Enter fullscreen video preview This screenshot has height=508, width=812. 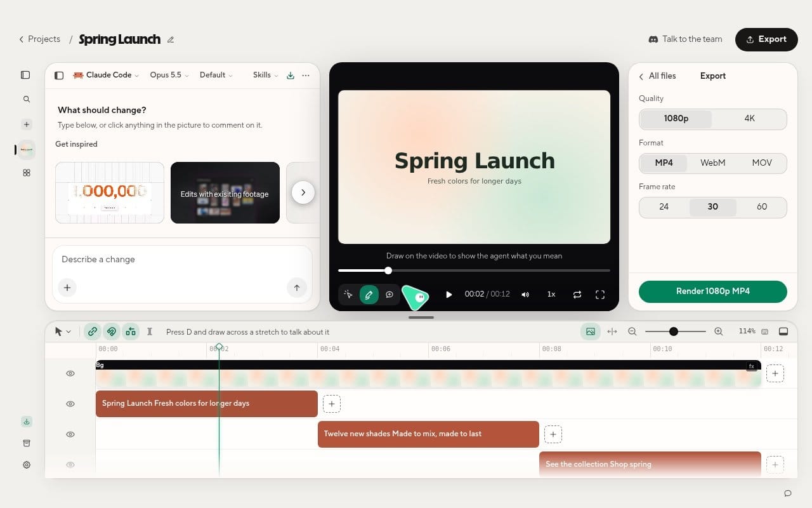600,295
